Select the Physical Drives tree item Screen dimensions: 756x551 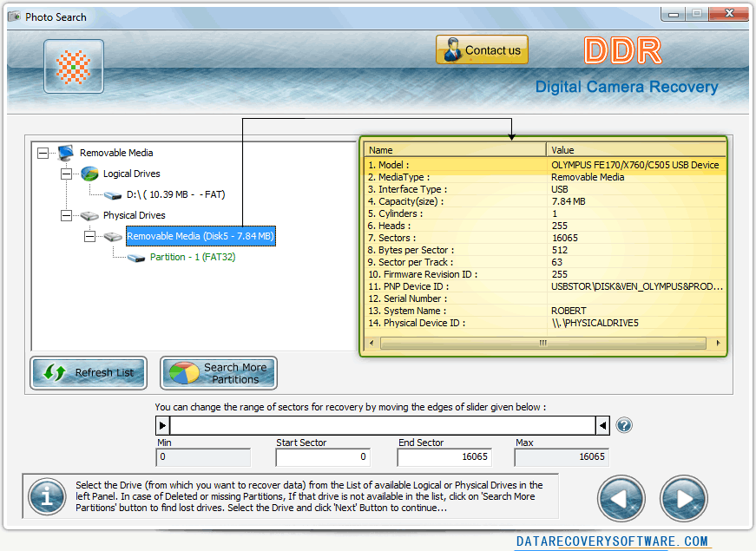(134, 215)
